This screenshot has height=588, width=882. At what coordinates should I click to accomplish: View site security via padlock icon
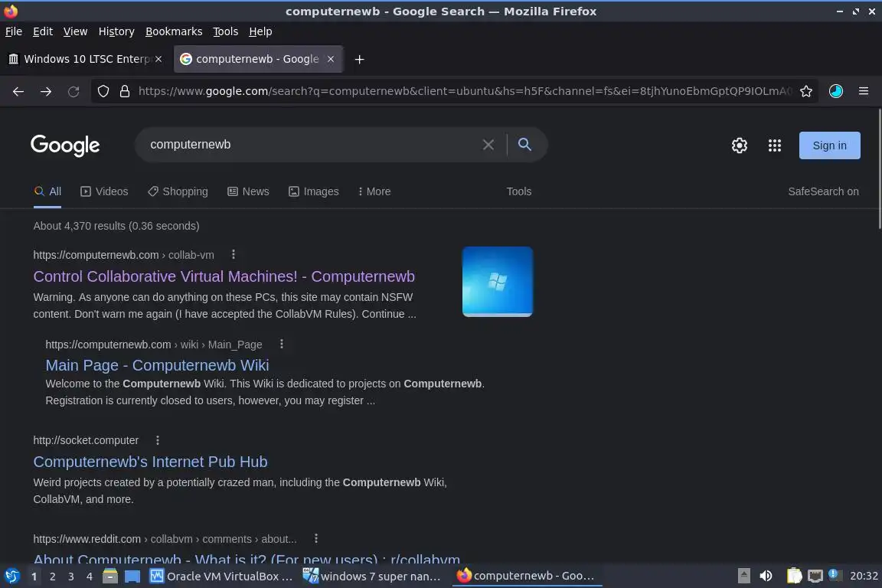(x=125, y=91)
